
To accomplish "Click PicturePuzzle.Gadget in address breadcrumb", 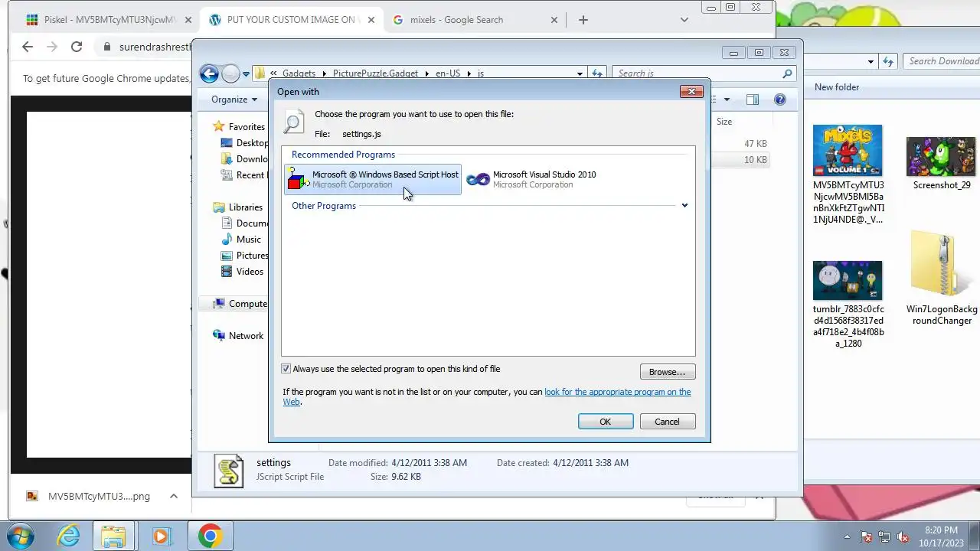I will tap(375, 73).
